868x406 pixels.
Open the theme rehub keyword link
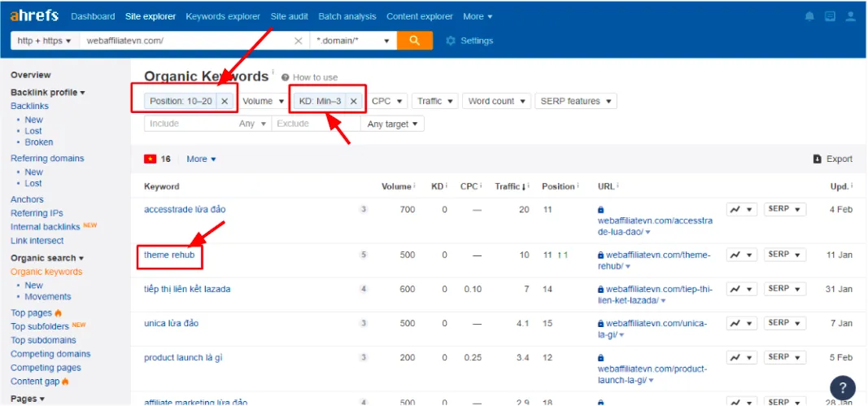tap(168, 255)
